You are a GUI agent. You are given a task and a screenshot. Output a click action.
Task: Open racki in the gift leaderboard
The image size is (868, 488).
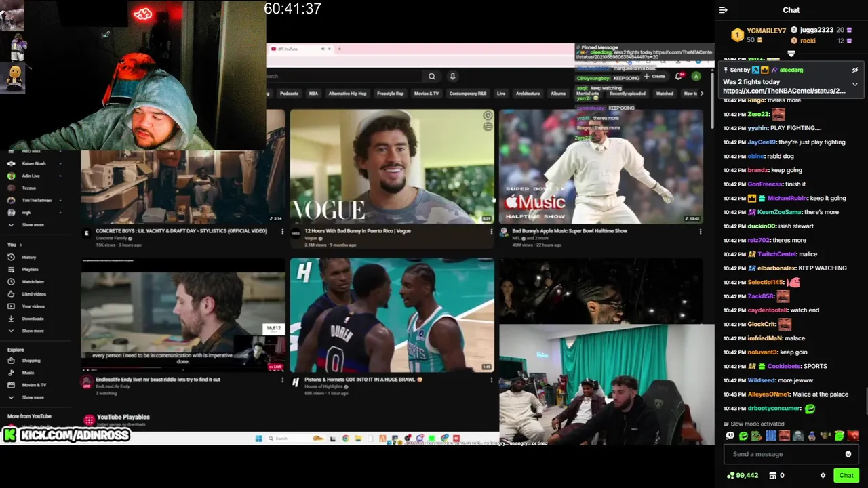[808, 41]
